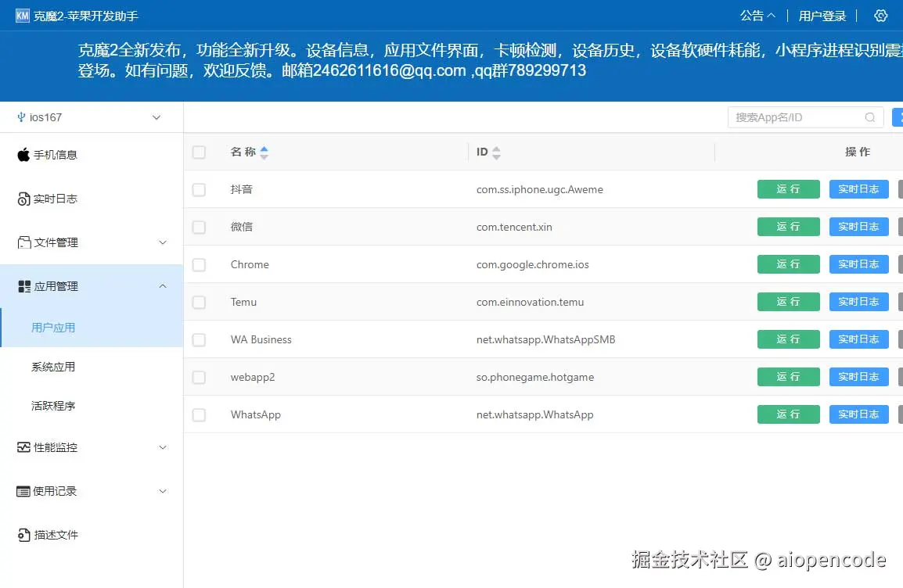Select 用户应用 submenu item
Image resolution: width=903 pixels, height=588 pixels.
pyautogui.click(x=92, y=328)
